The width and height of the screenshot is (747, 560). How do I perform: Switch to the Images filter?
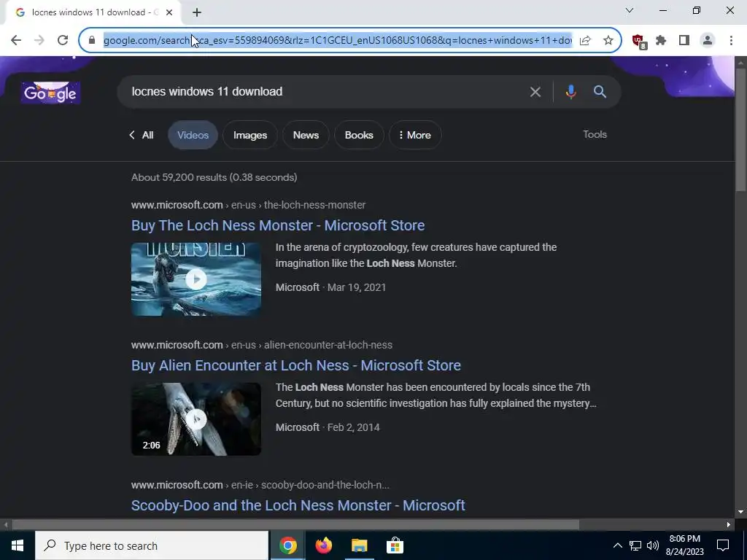(250, 135)
